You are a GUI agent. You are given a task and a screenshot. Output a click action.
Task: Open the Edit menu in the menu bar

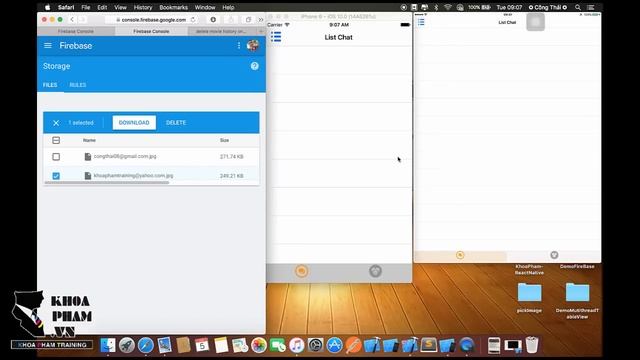102,7
